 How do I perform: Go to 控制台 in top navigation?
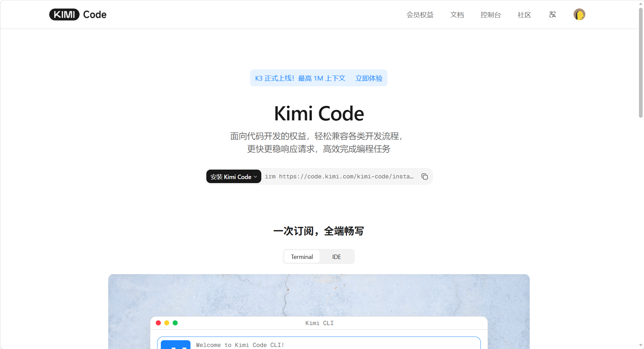pyautogui.click(x=491, y=15)
